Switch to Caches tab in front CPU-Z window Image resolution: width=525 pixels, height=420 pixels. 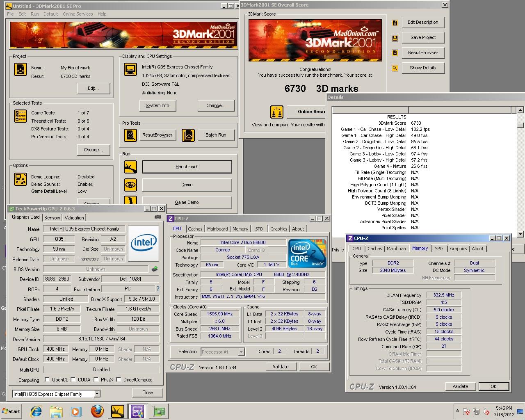(x=375, y=249)
